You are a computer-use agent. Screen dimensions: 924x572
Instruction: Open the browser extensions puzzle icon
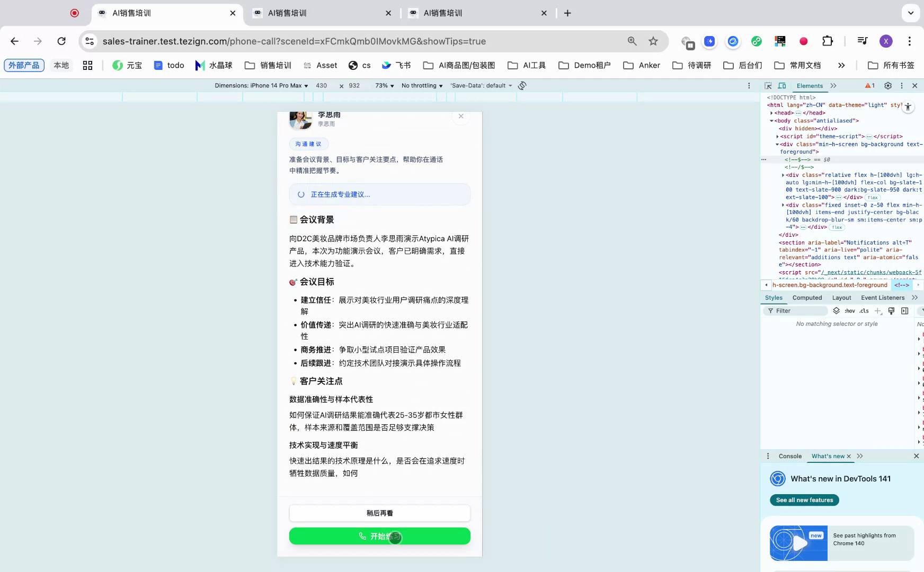(x=827, y=41)
